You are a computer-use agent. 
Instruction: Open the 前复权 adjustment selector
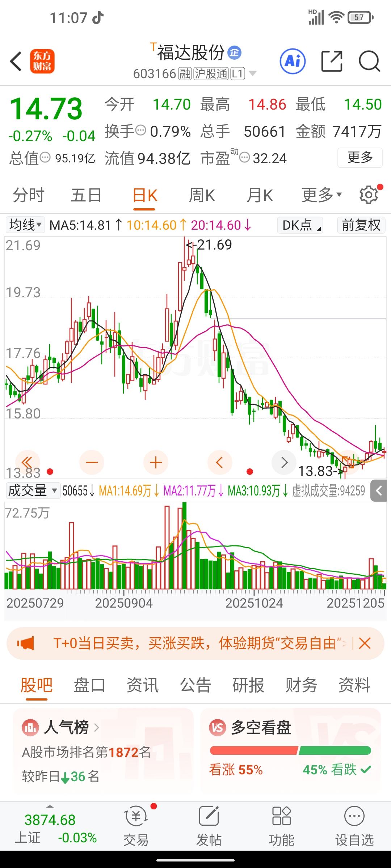click(x=361, y=225)
